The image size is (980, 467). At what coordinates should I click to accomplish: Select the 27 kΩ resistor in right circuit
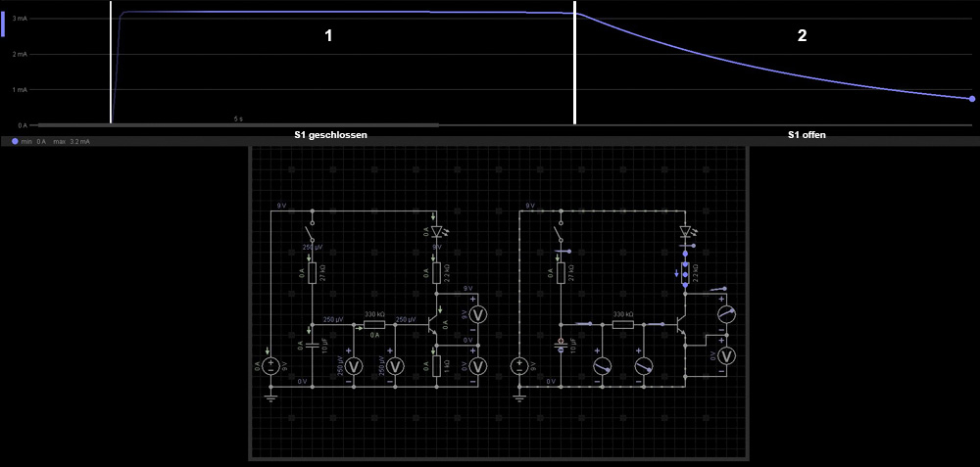(x=560, y=273)
